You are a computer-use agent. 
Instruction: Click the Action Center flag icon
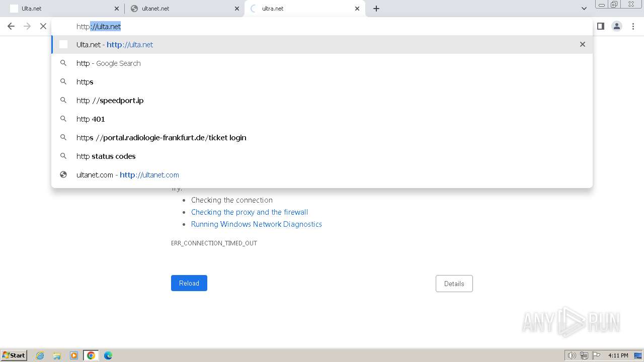596,355
